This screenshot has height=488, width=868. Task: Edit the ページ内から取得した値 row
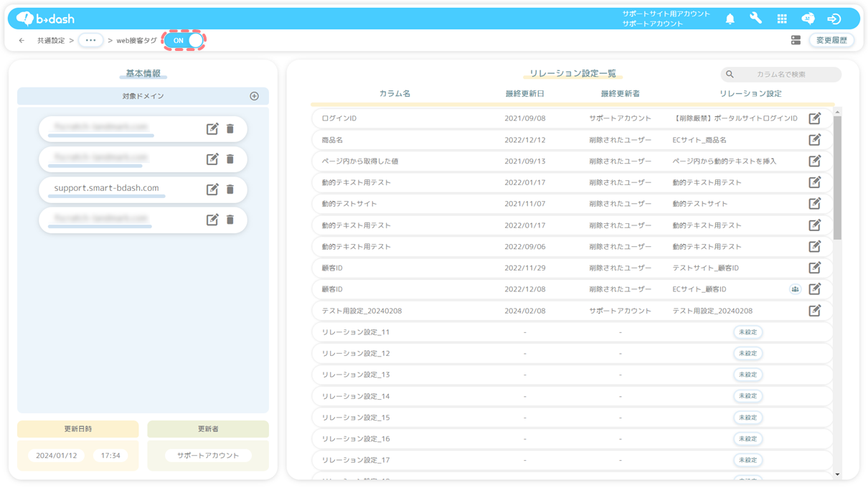tap(815, 161)
